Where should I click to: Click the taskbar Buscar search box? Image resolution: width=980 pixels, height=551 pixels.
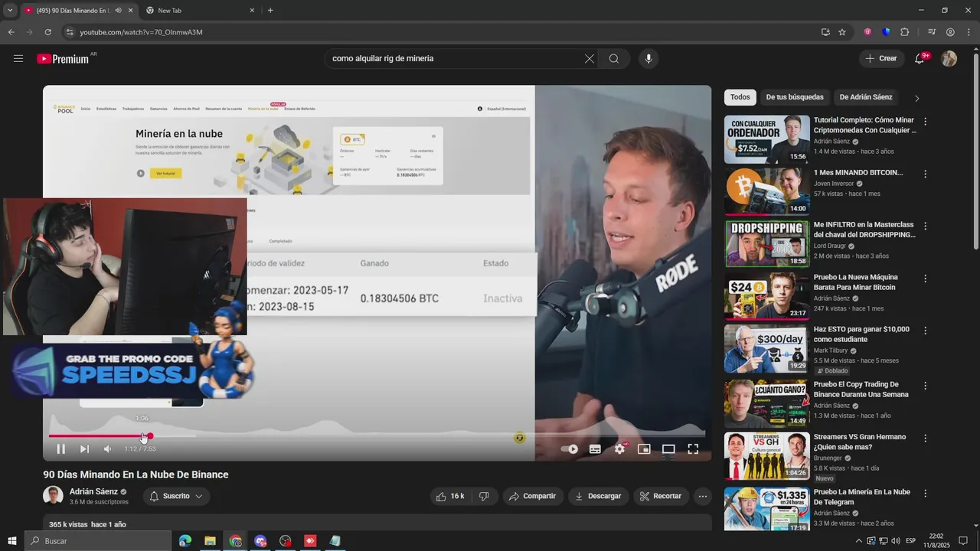[x=98, y=541]
